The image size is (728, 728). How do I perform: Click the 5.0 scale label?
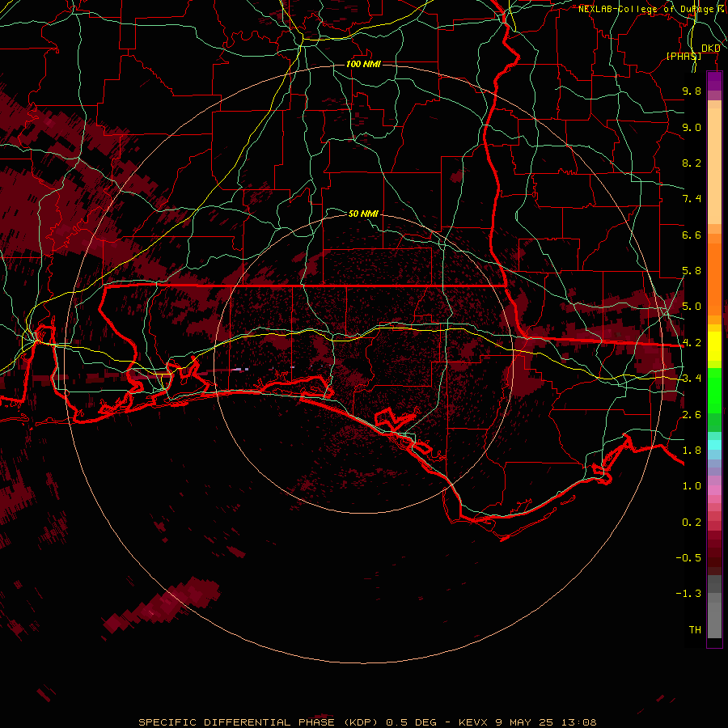(x=692, y=307)
